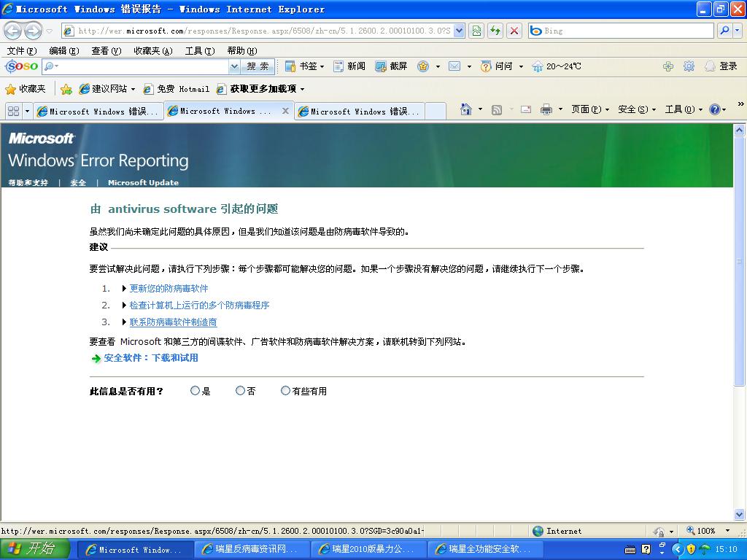Click the yellow star icon in Soso toolbar
The width and height of the screenshot is (747, 560).
(423, 66)
